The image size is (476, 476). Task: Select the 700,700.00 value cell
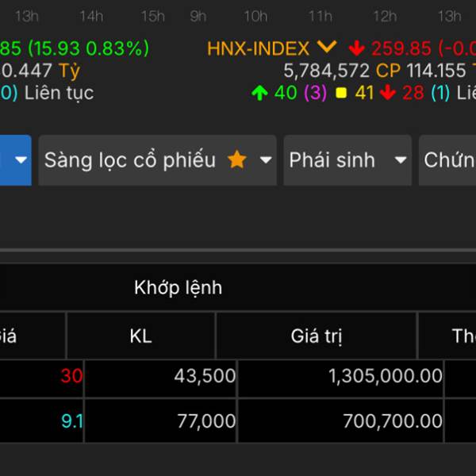click(x=392, y=422)
